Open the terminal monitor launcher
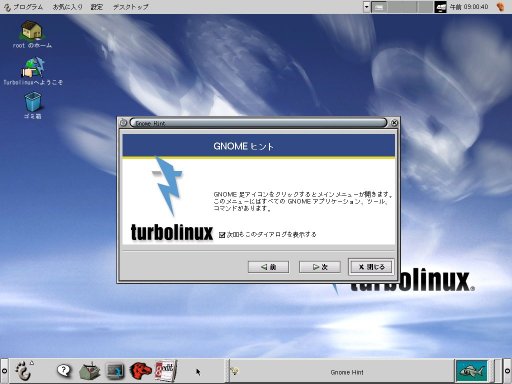 (x=115, y=371)
